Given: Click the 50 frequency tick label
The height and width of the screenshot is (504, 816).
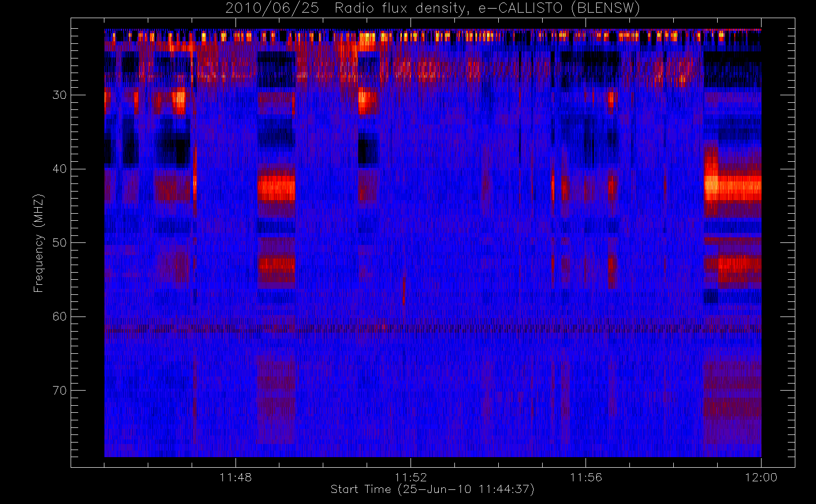Looking at the screenshot, I should click(x=60, y=242).
